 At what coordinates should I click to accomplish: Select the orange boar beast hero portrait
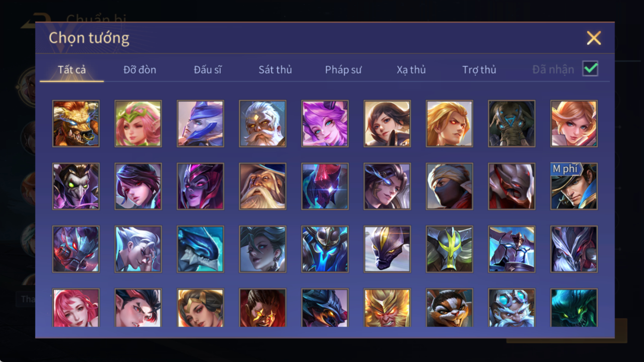(x=76, y=124)
